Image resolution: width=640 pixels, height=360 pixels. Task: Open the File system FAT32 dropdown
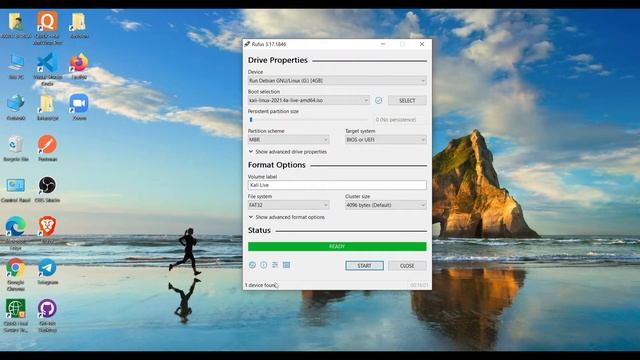click(288, 205)
